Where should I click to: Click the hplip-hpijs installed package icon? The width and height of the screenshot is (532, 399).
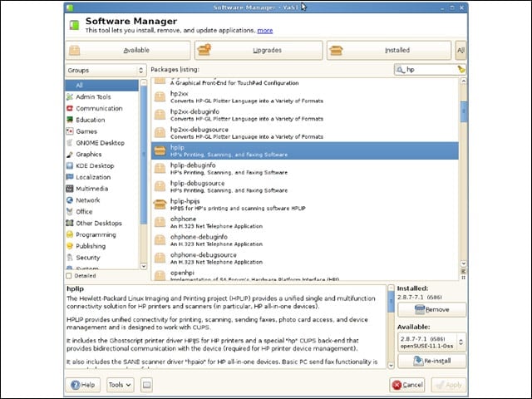click(x=160, y=204)
